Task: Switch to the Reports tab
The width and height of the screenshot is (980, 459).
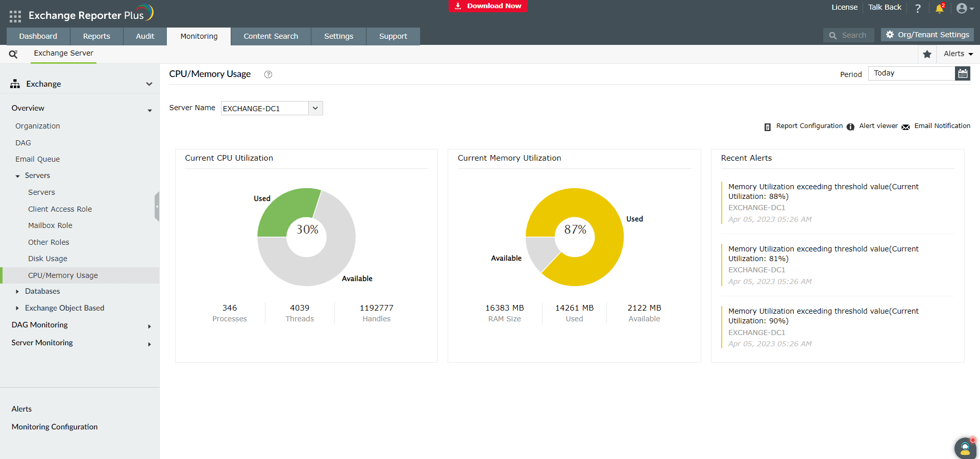Action: tap(96, 36)
